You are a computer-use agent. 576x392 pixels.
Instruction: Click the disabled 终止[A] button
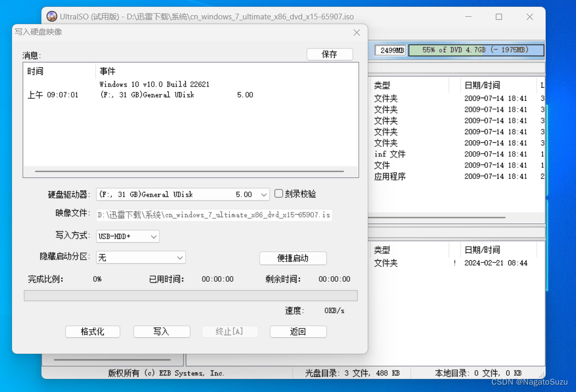click(x=230, y=332)
